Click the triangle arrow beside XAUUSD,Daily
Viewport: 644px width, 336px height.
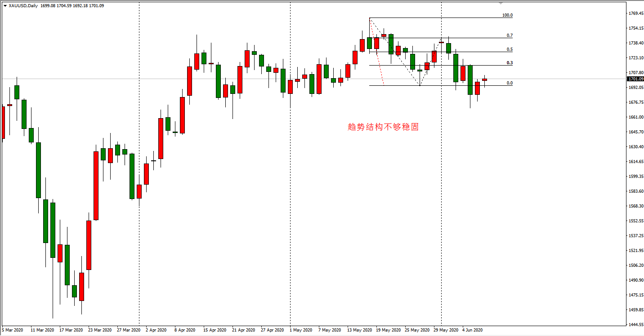[x=5, y=6]
